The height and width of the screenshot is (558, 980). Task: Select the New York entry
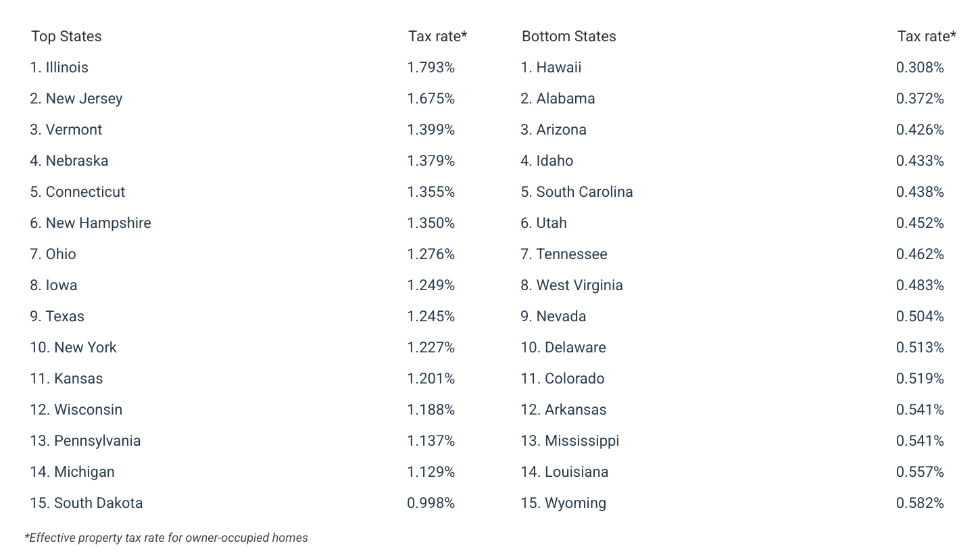click(73, 348)
